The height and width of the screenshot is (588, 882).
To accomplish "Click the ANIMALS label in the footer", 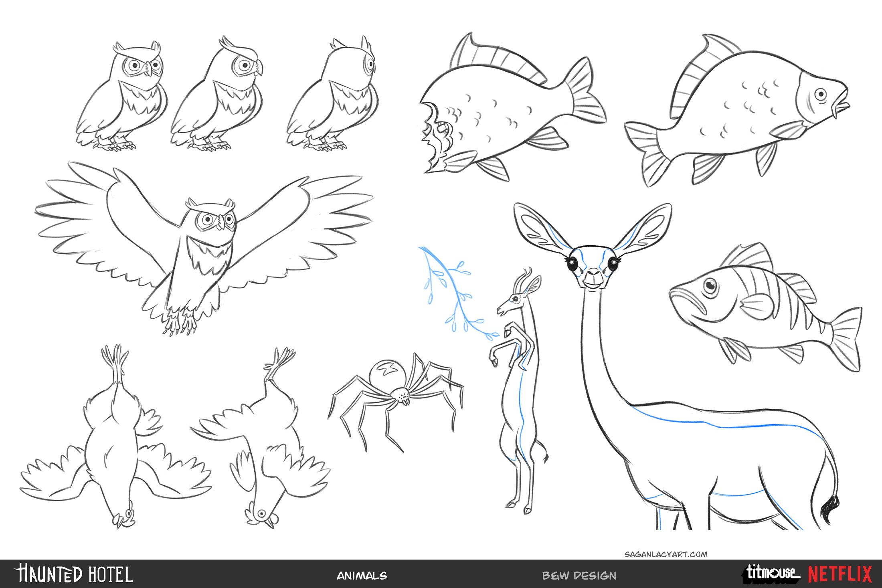I will coord(362,576).
